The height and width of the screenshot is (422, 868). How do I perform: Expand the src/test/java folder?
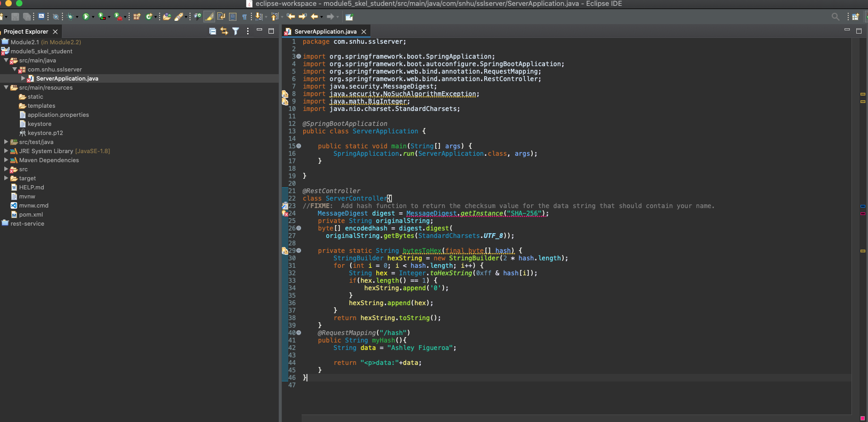[x=6, y=142]
